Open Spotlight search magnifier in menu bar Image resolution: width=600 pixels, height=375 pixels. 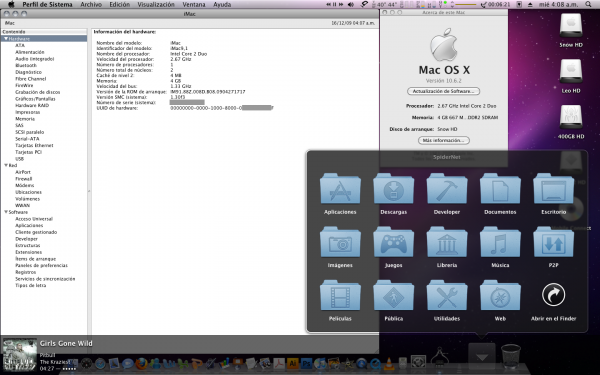coord(588,5)
